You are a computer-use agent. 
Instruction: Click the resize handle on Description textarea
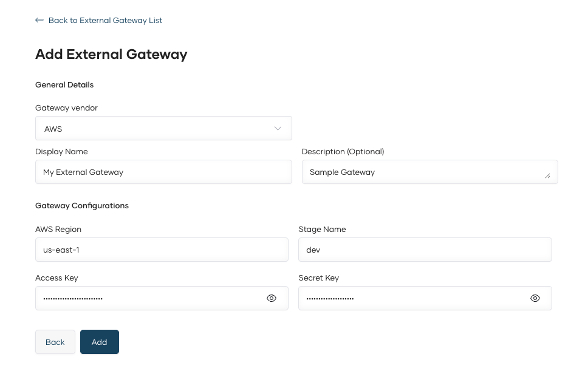547,175
